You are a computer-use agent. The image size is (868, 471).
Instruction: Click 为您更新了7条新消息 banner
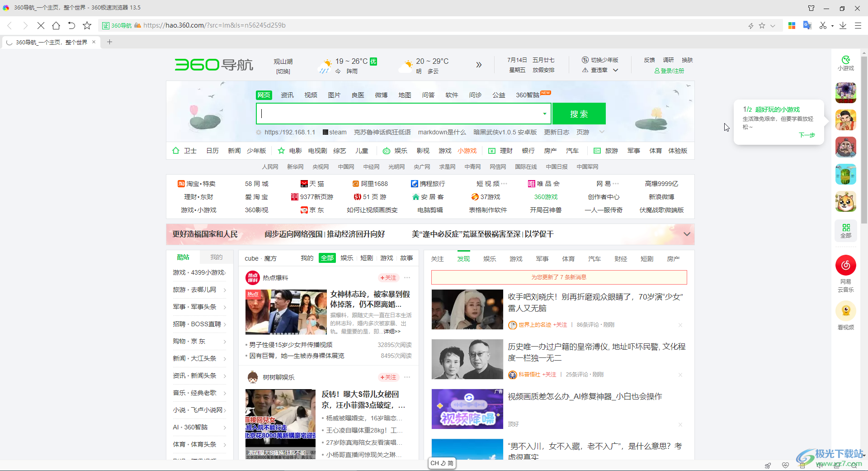coord(559,277)
